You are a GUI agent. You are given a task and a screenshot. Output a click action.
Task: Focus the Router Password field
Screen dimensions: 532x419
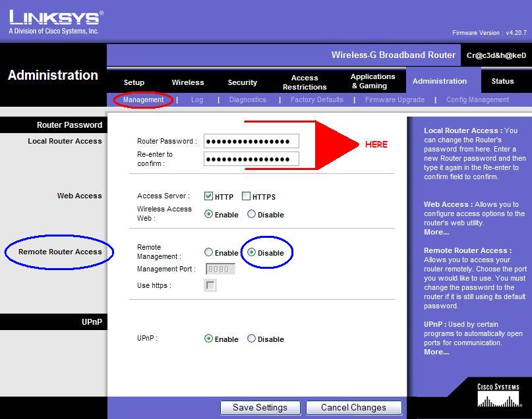(x=251, y=141)
